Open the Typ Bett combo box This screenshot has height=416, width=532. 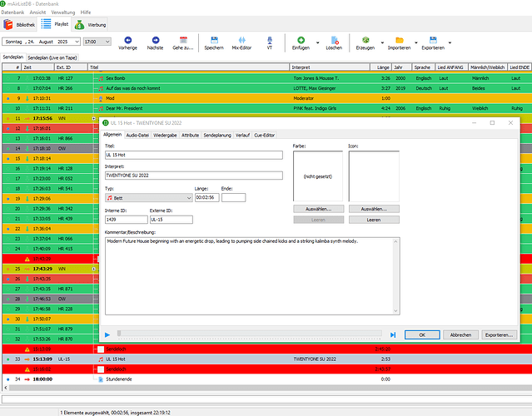[149, 198]
